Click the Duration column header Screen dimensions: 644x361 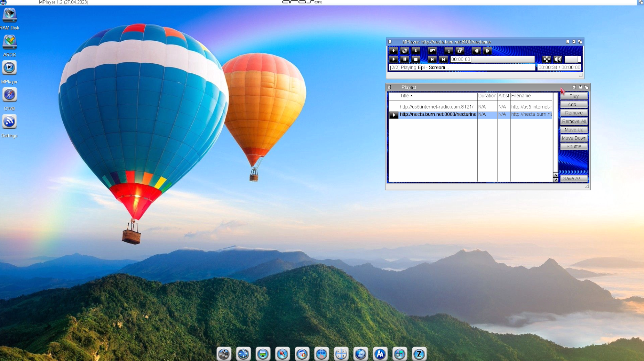pos(487,96)
